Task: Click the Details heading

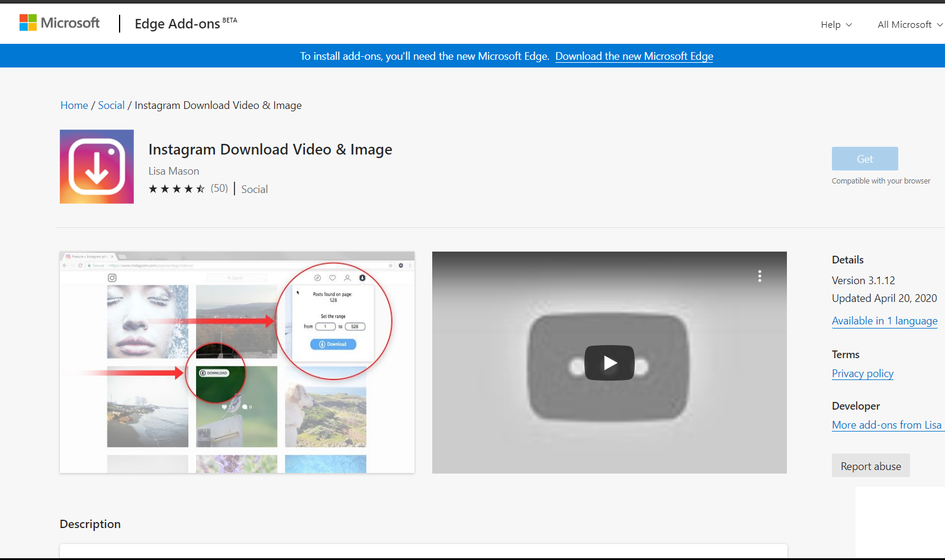Action: [848, 260]
